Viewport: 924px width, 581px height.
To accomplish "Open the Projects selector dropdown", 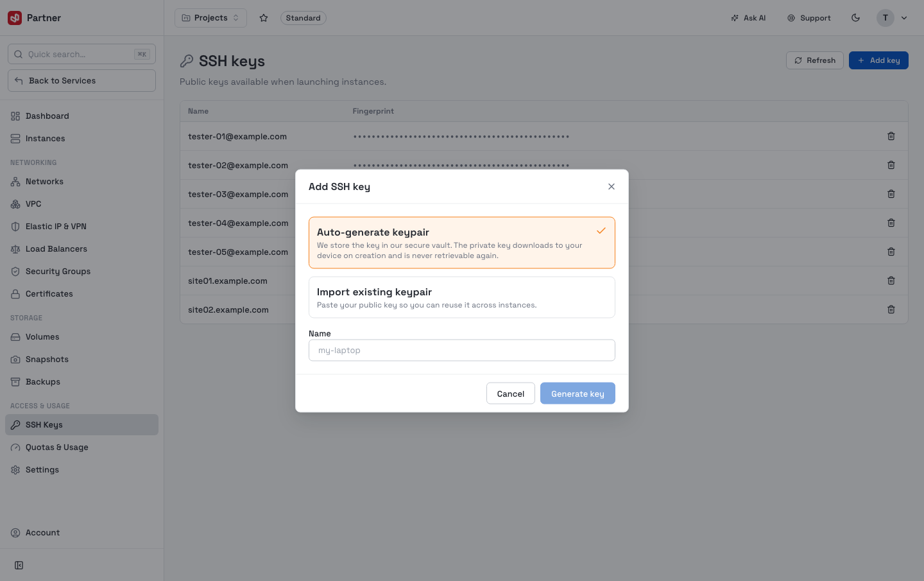I will tap(210, 18).
